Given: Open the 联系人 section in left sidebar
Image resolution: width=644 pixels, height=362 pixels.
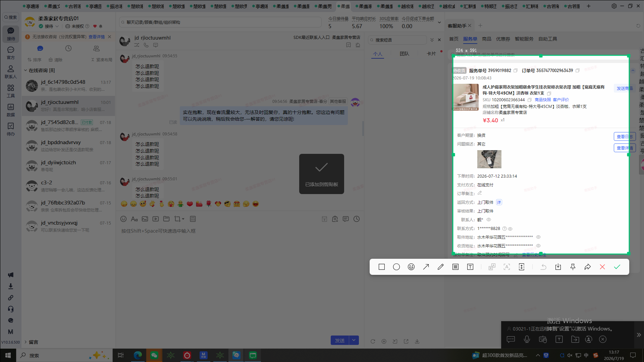Looking at the screenshot, I should (x=11, y=72).
